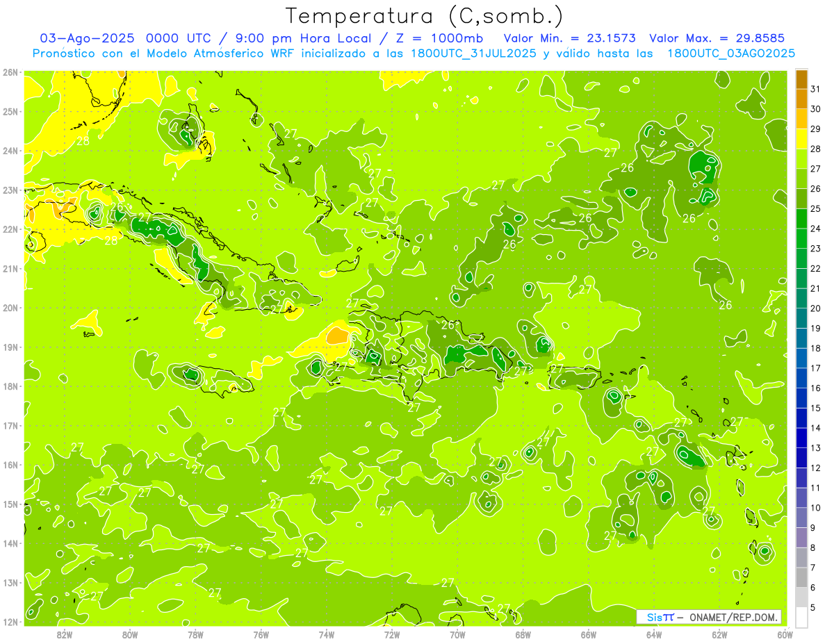Viewport: 834px width, 644px height.
Task: Click longitude axis label "62W"
Action: [719, 634]
